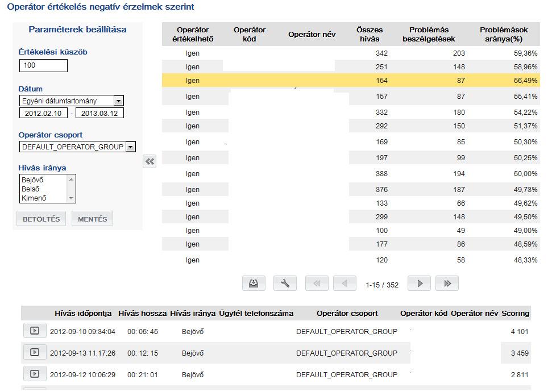Image resolution: width=552 pixels, height=392 pixels.
Task: Sort by Összes hívás column header
Action: (x=370, y=35)
